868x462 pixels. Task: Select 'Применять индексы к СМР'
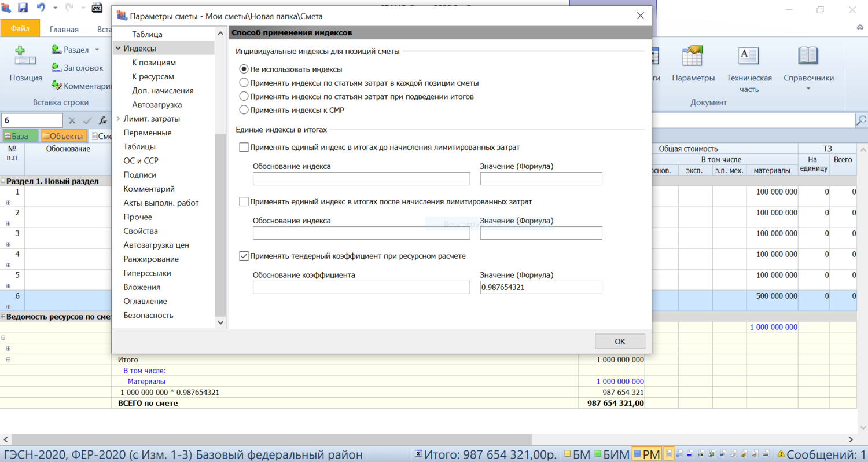coord(244,109)
